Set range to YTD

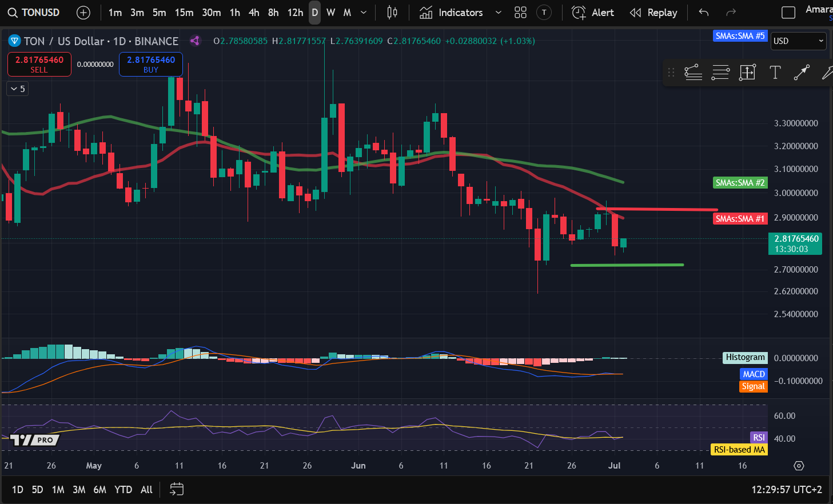123,490
